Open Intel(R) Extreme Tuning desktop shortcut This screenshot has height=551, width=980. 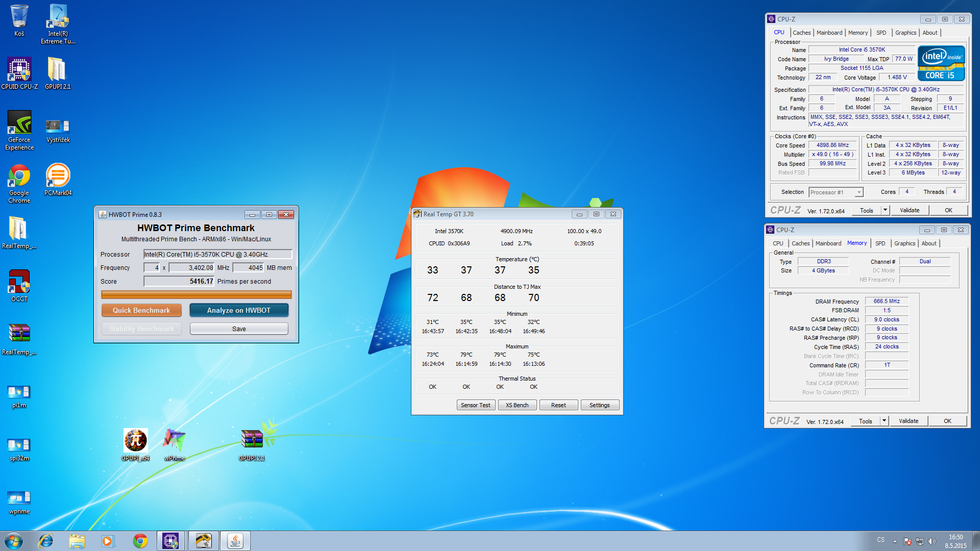58,24
